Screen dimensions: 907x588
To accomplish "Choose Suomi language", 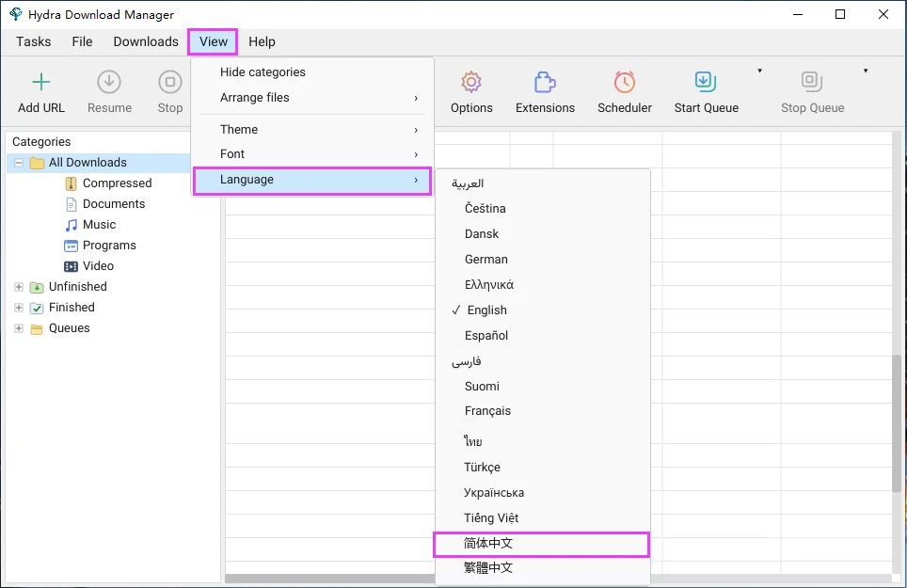I will [543, 387].
